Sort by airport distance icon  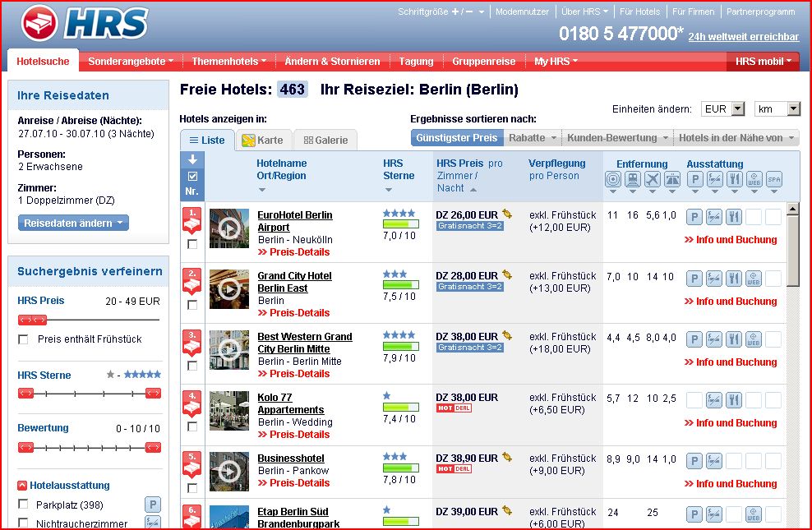click(653, 179)
